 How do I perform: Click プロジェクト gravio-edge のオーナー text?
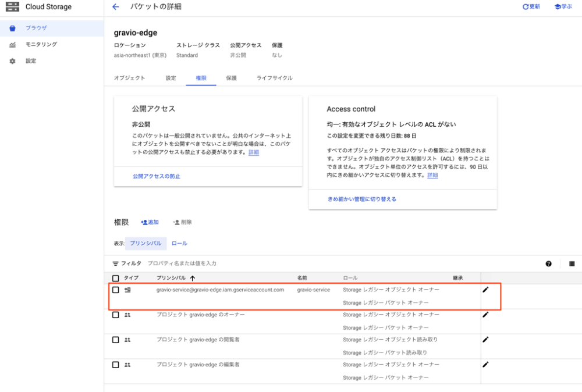pyautogui.click(x=200, y=315)
